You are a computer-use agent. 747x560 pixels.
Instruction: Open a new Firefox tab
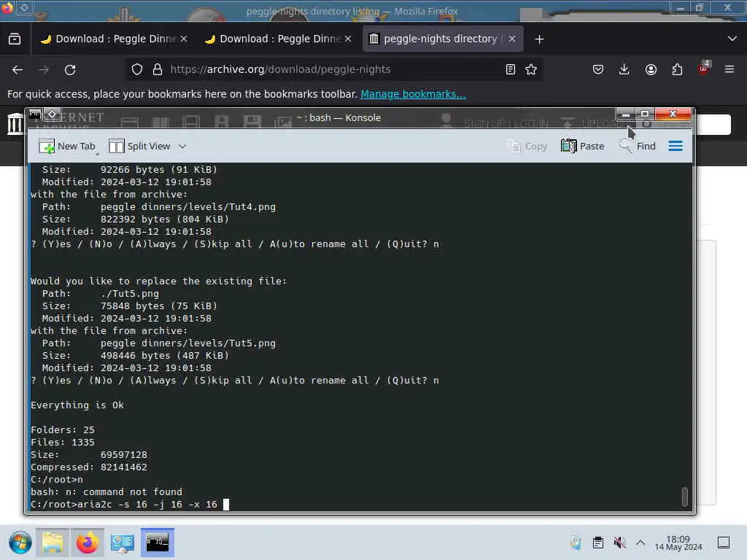(539, 39)
